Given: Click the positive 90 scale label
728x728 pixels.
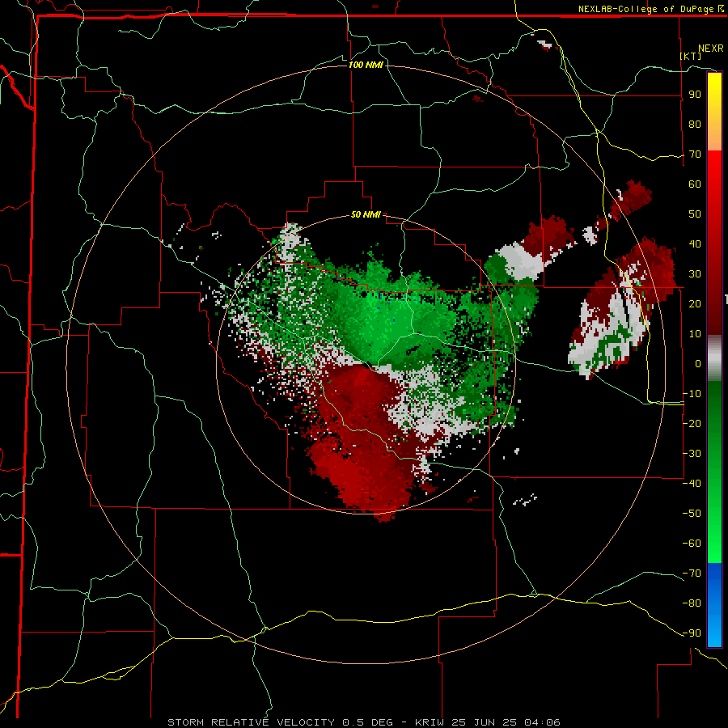Looking at the screenshot, I should (695, 95).
